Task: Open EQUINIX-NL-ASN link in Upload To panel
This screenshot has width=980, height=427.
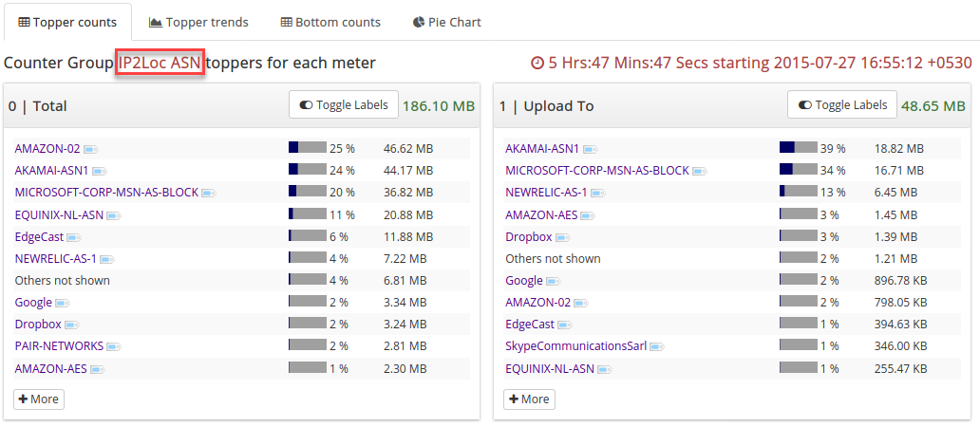Action: coord(550,368)
